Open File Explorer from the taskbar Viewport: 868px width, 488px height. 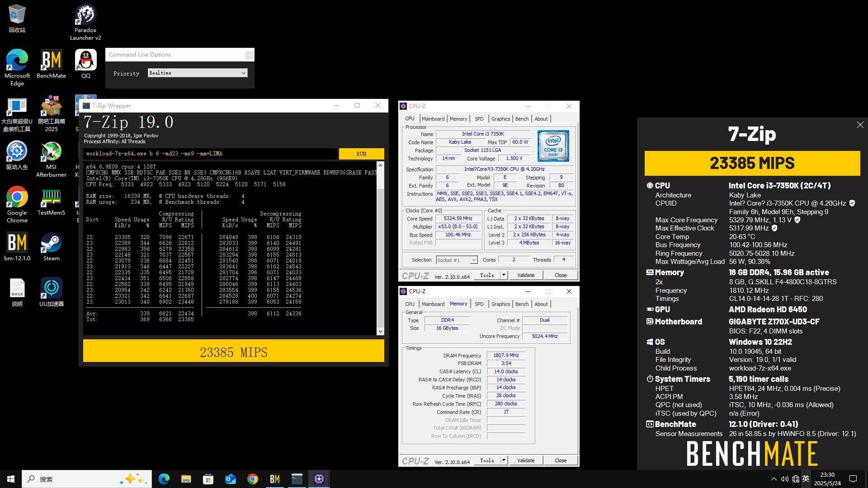(186, 479)
